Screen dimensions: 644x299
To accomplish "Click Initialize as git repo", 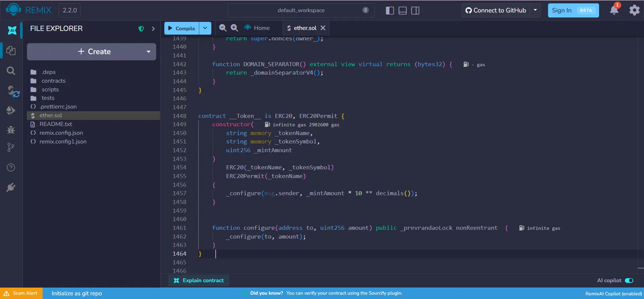I will pos(77,293).
